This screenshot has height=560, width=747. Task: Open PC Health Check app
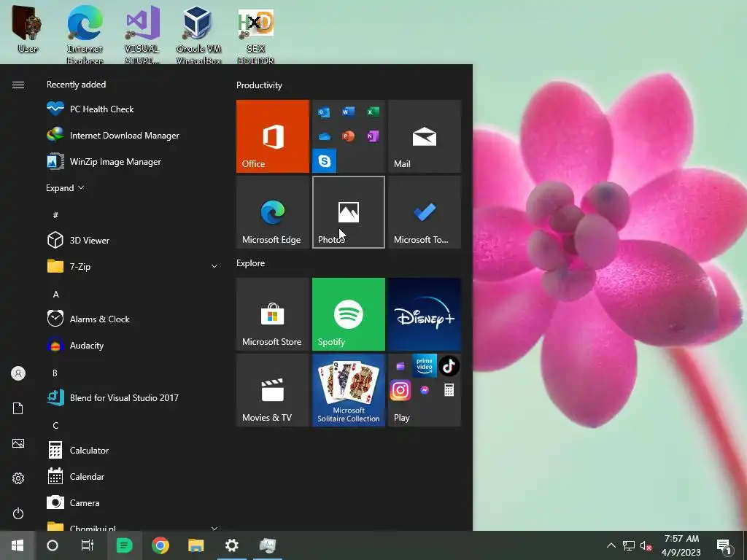pyautogui.click(x=133, y=109)
